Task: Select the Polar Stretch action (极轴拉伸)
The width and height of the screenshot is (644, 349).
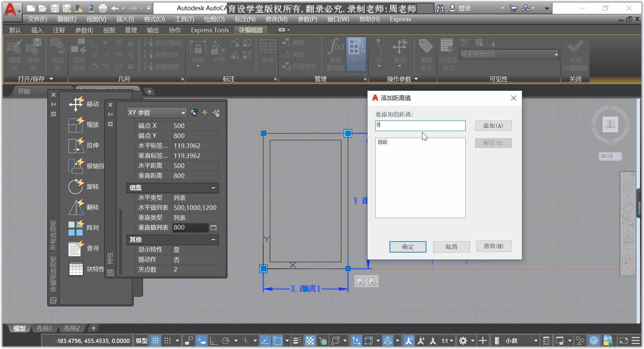Action: pos(86,166)
